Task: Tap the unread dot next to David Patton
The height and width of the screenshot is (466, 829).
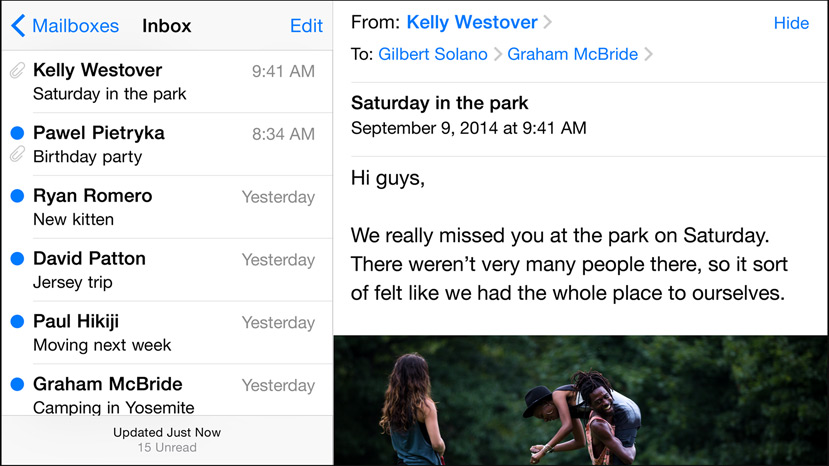Action: 17,259
